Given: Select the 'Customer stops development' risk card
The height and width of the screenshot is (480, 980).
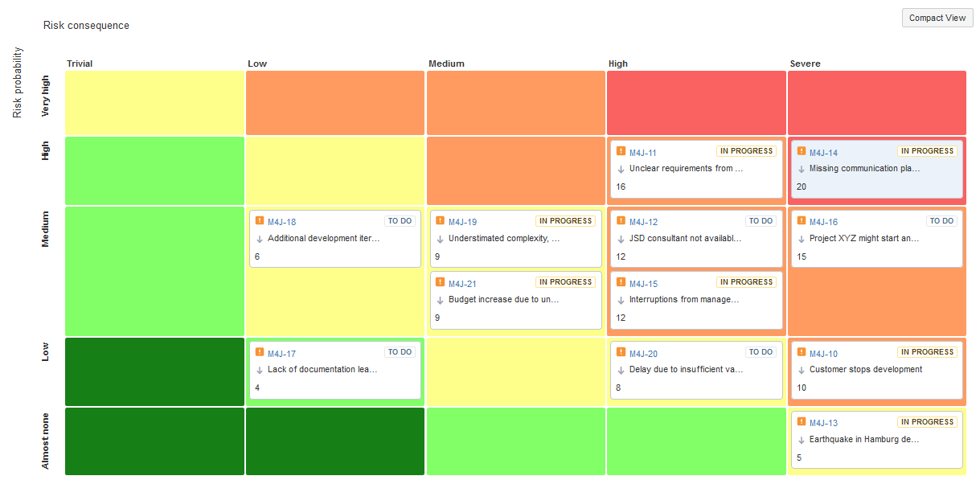Looking at the screenshot, I should 876,382.
